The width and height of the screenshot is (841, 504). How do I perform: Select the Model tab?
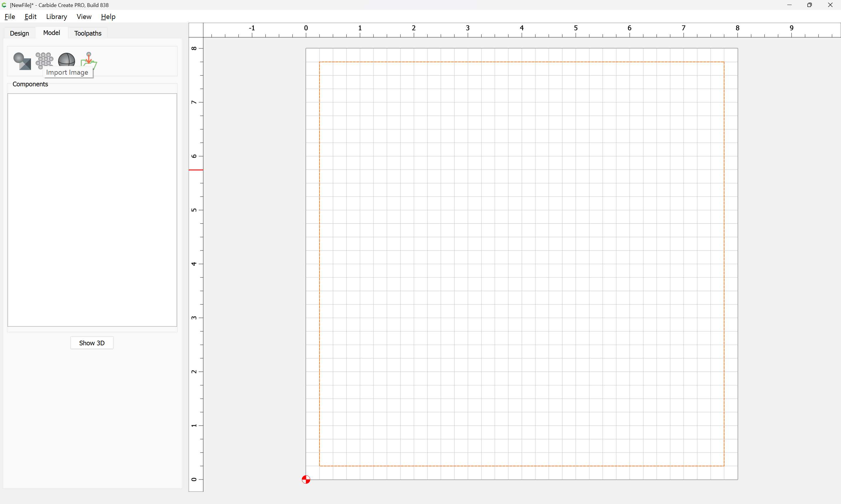[51, 33]
